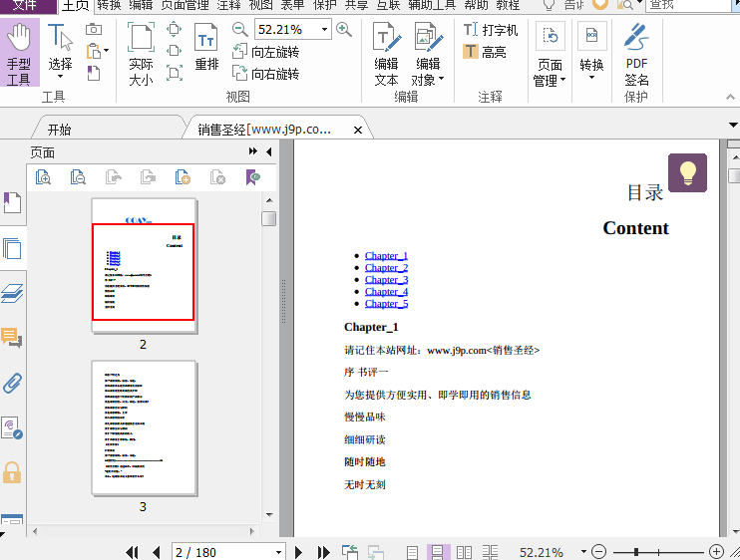The height and width of the screenshot is (560, 740).
Task: Rotate the view right (向右旋转)
Action: (x=265, y=74)
